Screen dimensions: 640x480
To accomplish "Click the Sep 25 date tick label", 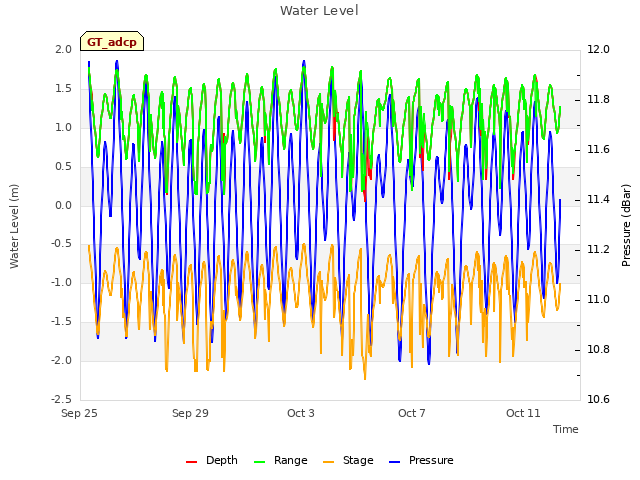I will tap(79, 413).
